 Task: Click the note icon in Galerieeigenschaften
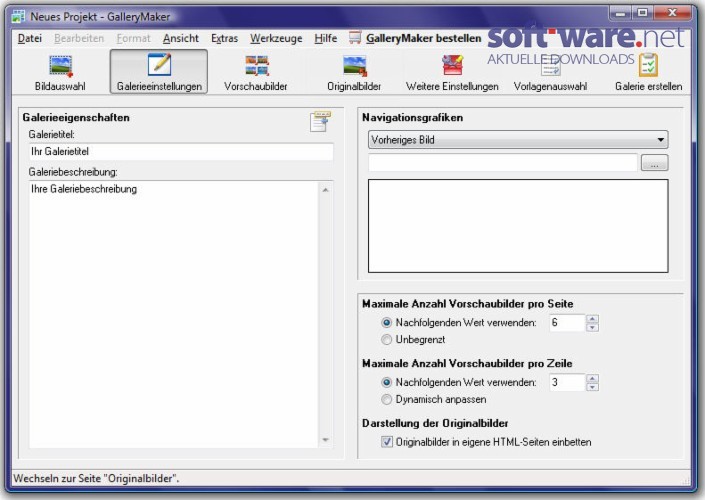[320, 122]
